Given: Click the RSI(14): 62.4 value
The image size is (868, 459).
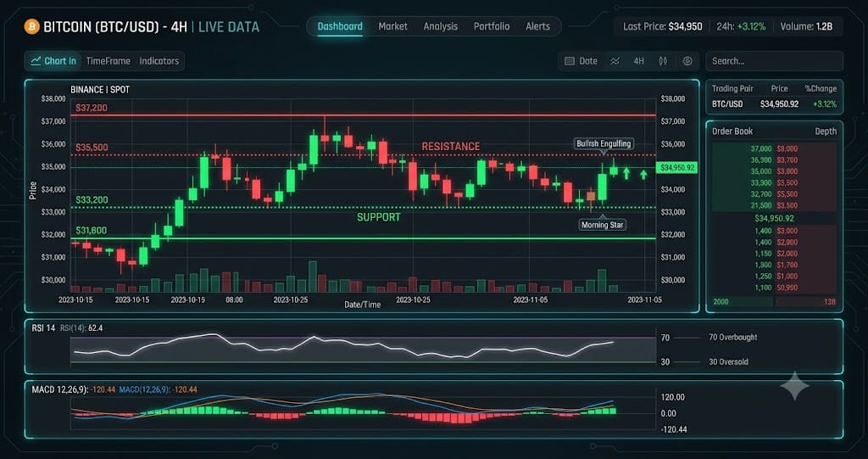Looking at the screenshot, I should (x=81, y=328).
